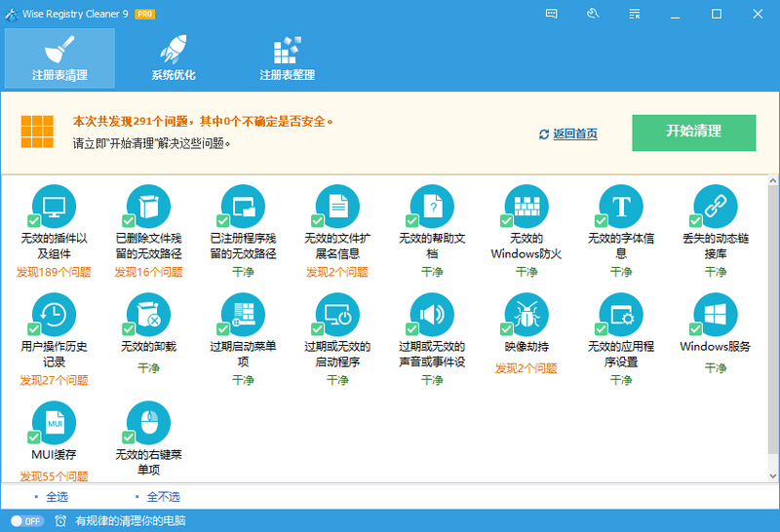Open the title bar menu list icon

635,14
